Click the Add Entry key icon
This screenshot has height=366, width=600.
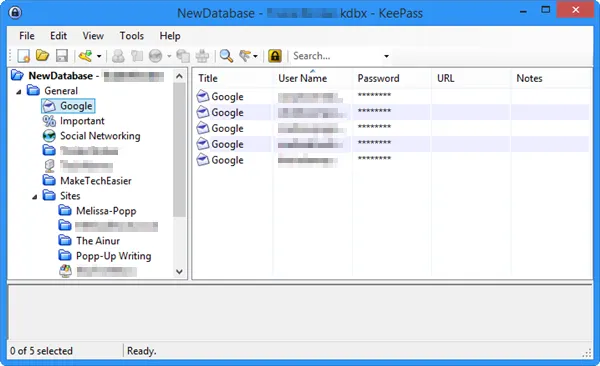coord(85,56)
